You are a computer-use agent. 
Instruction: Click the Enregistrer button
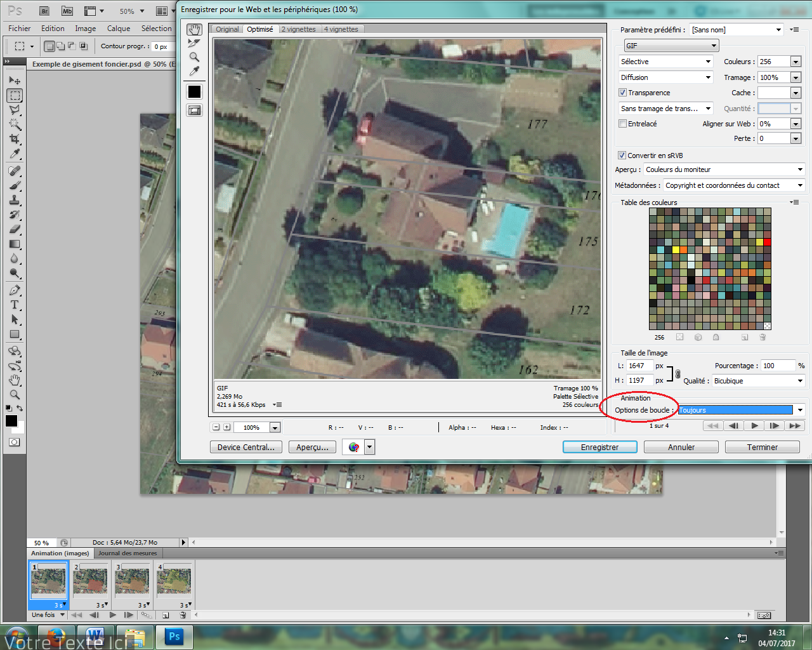point(599,447)
